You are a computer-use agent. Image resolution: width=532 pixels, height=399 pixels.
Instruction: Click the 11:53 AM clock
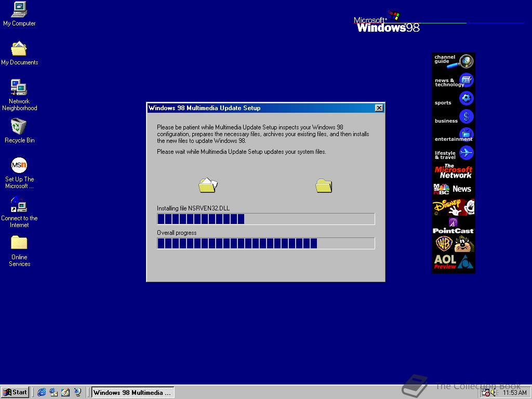[x=514, y=393]
